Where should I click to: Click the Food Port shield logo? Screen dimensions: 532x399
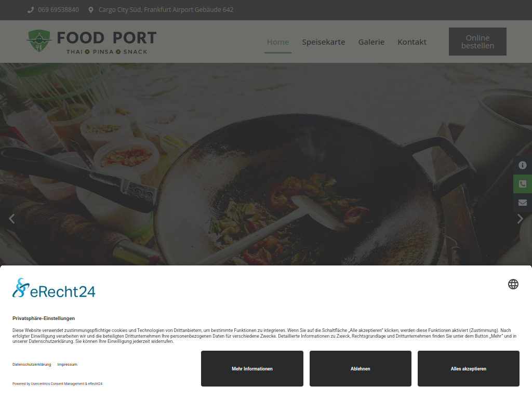[39, 41]
